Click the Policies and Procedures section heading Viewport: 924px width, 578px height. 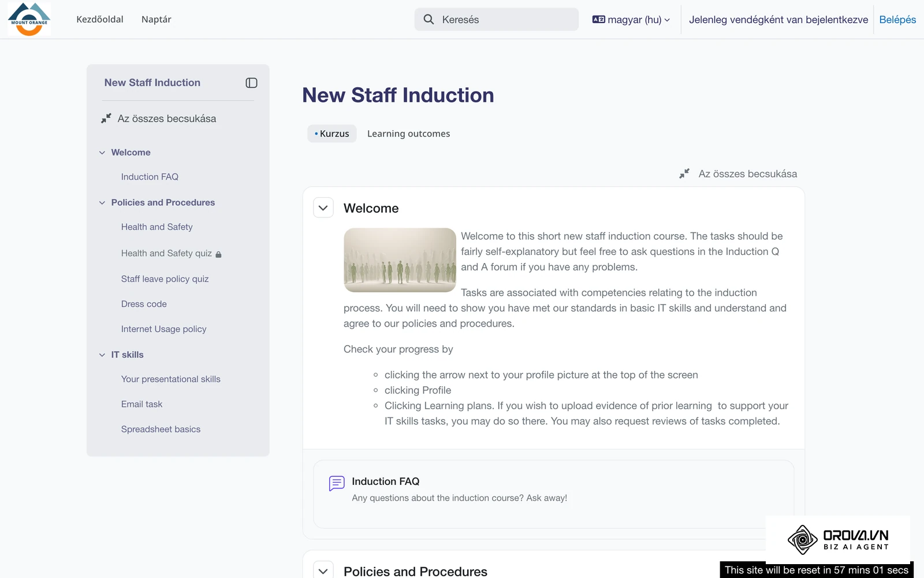click(415, 571)
